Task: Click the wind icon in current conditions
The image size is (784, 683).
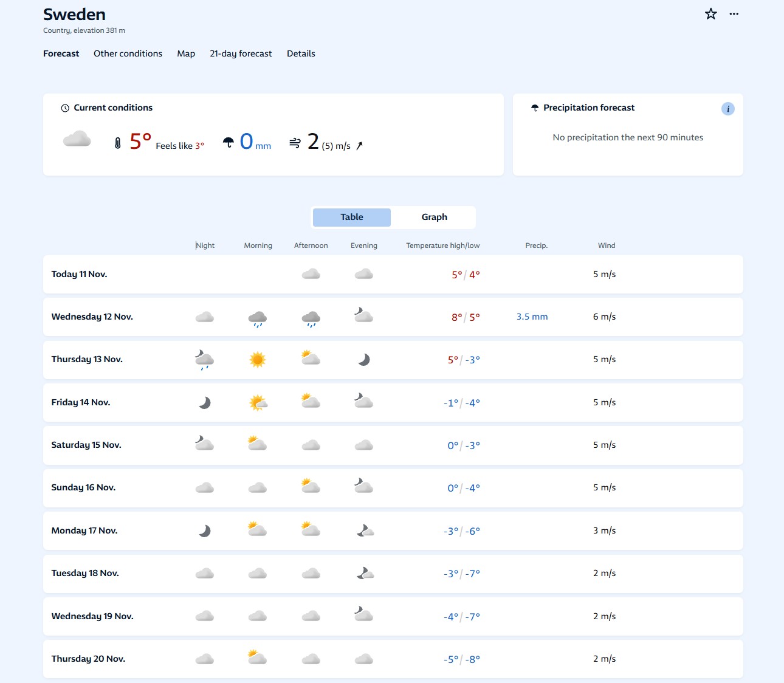Action: pyautogui.click(x=295, y=143)
